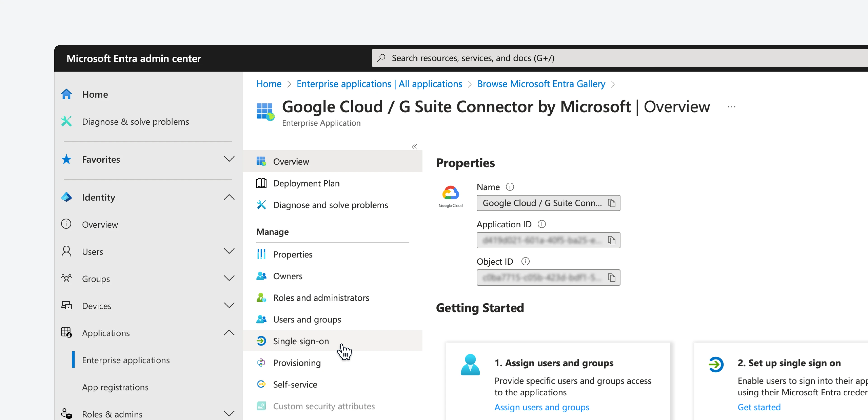Click the Single sign-on arrow icon

tap(261, 341)
